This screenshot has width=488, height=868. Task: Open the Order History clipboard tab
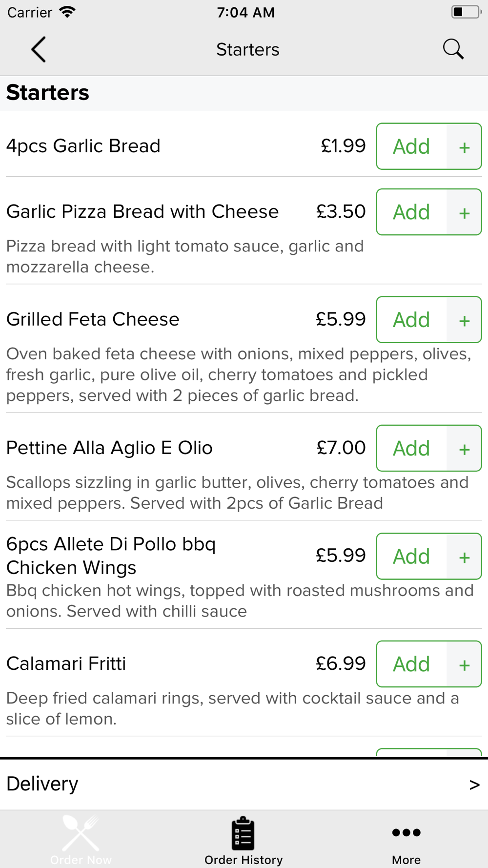tap(244, 840)
